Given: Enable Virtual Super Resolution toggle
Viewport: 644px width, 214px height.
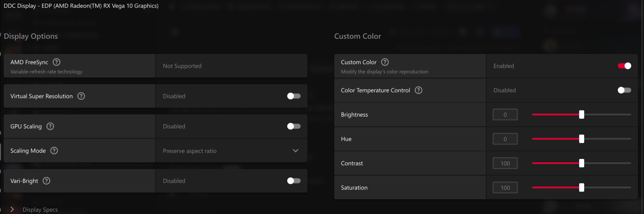Looking at the screenshot, I should (294, 96).
